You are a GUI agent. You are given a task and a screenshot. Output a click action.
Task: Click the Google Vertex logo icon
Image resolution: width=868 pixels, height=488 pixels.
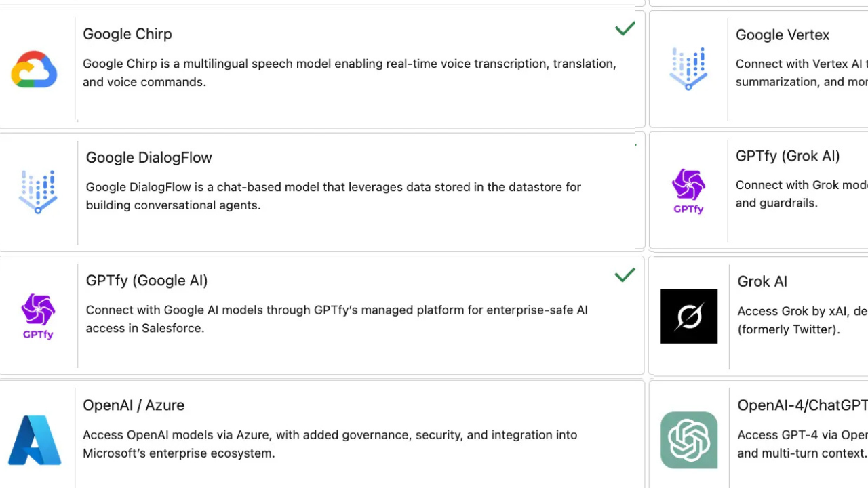(x=688, y=68)
